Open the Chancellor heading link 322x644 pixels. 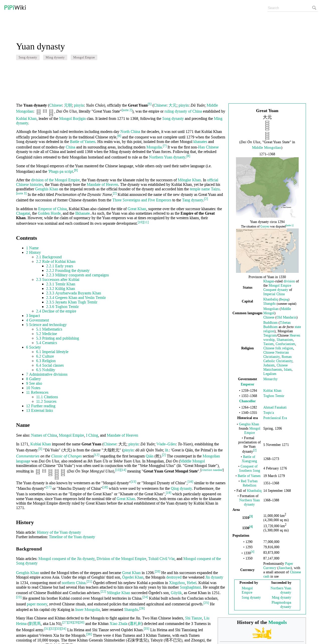click(x=248, y=401)
